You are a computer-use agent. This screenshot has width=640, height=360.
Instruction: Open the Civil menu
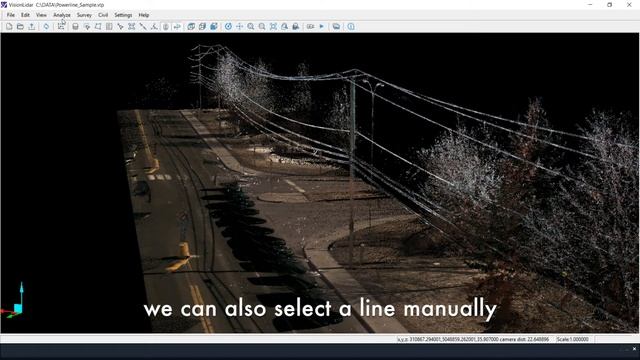coord(103,15)
